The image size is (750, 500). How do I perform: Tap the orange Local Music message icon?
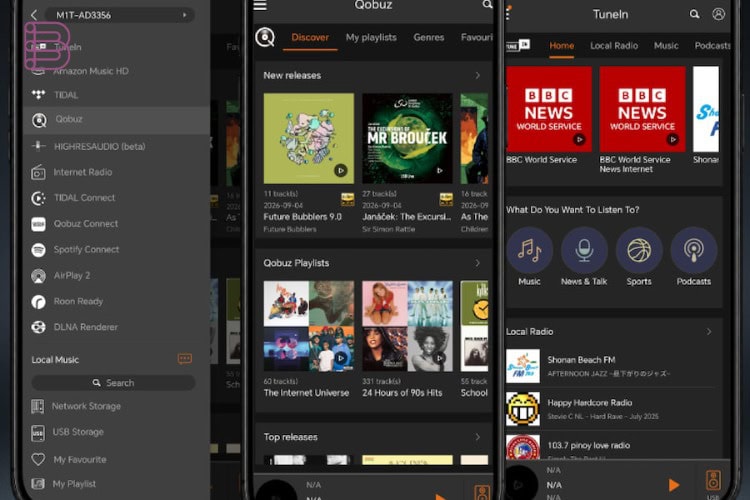pyautogui.click(x=185, y=359)
